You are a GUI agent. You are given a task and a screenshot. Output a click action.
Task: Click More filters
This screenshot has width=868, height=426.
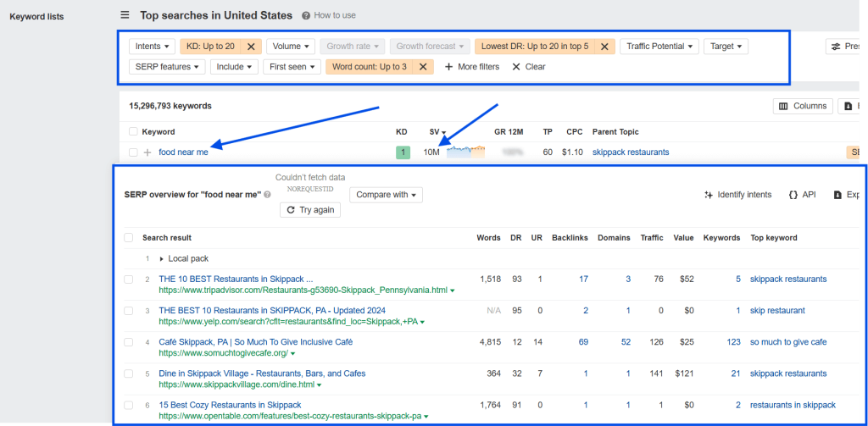(472, 66)
